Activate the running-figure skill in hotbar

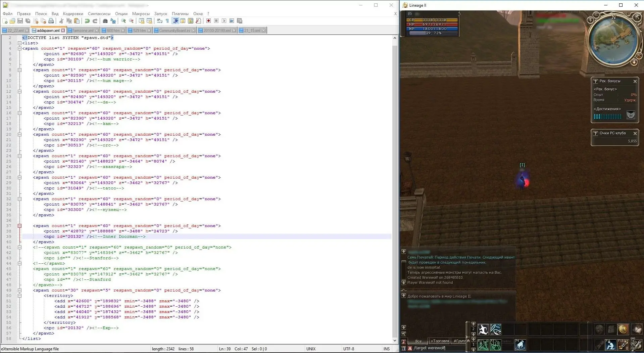[x=483, y=329]
